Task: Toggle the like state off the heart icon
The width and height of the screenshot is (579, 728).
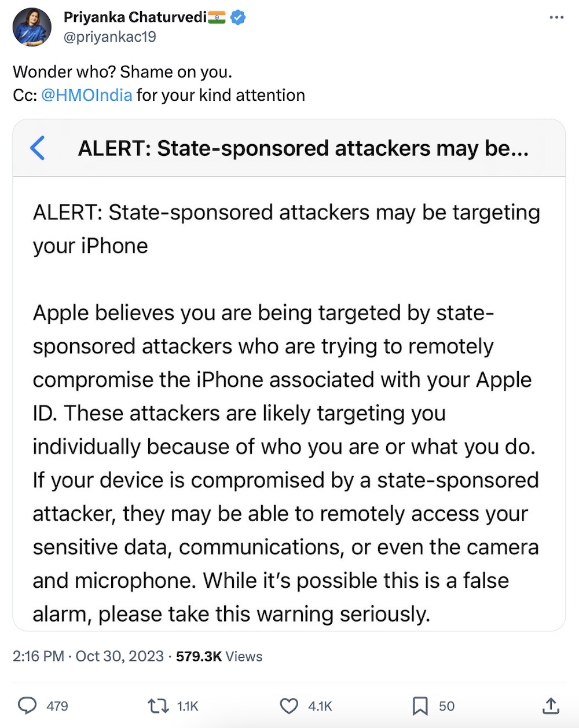Action: tap(288, 706)
